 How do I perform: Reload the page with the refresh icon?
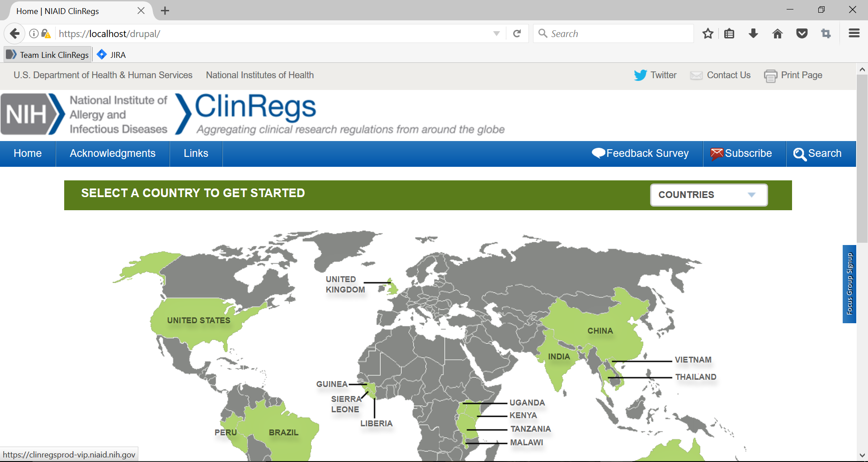[x=517, y=33]
